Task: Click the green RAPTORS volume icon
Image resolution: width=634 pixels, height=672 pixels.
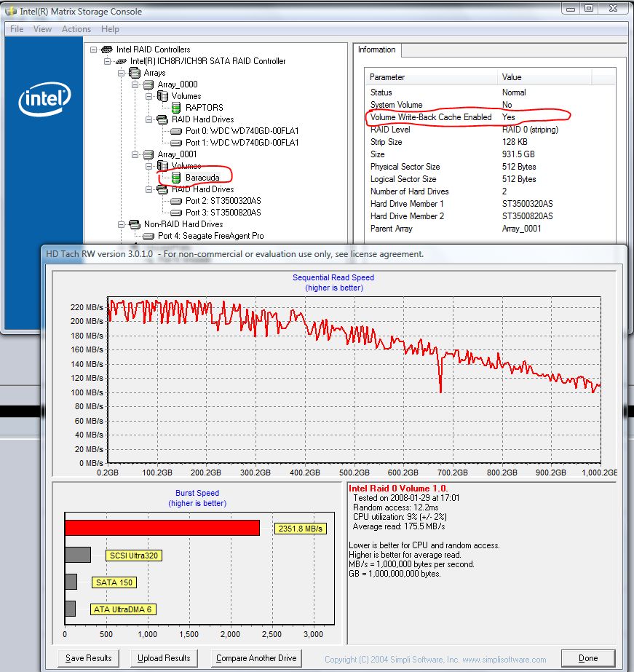Action: (x=176, y=108)
